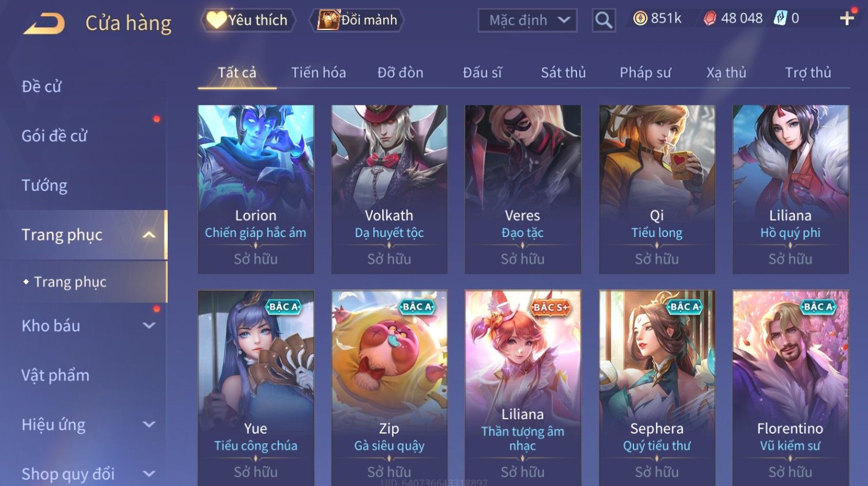Viewport: 868px width, 486px height.
Task: Tap the gold coin balance icon
Action: 640,18
